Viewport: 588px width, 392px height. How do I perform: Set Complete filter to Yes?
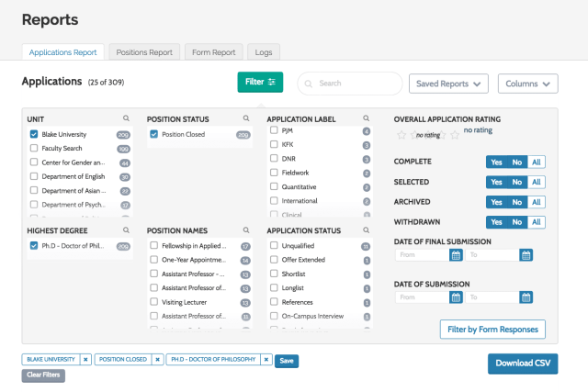tap(496, 162)
